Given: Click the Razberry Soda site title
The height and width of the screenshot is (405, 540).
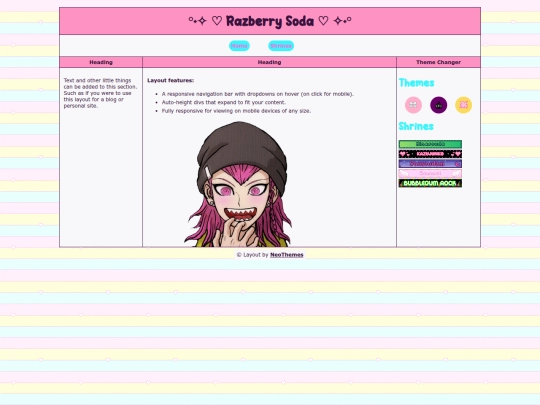Looking at the screenshot, I should 270,21.
